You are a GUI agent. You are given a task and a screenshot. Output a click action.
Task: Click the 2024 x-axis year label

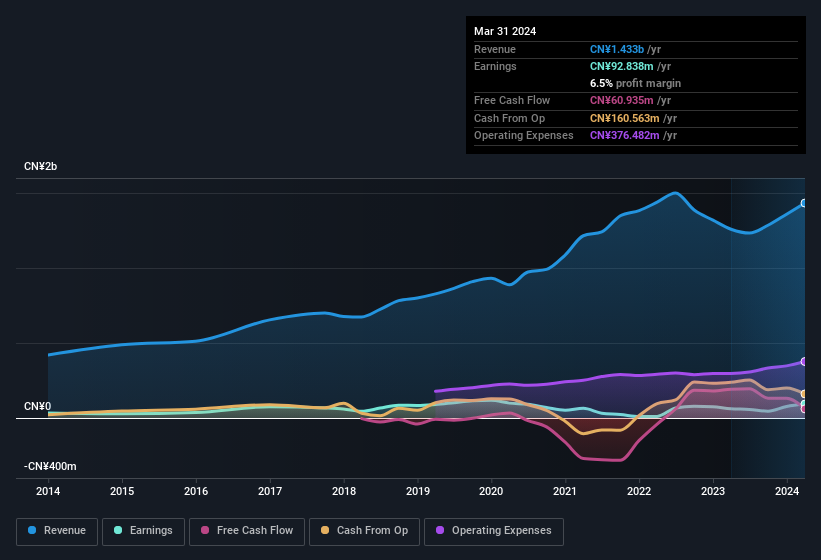coord(786,491)
